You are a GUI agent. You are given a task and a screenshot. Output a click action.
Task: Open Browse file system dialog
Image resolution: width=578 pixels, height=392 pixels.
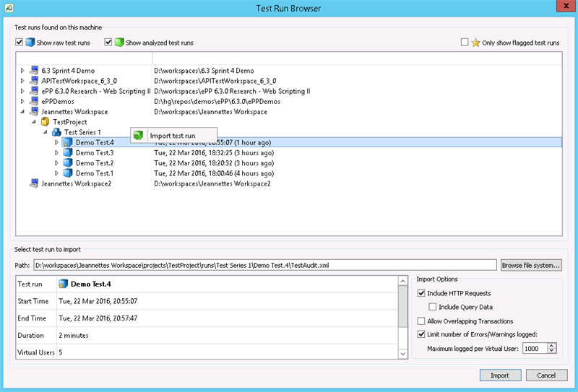point(530,265)
